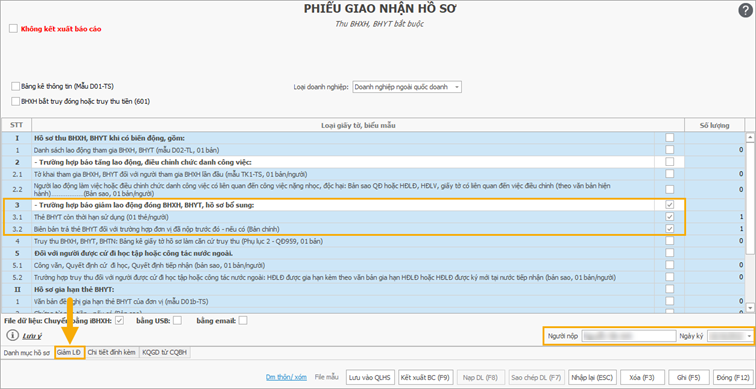Close form with Đóng (F12)

click(733, 377)
